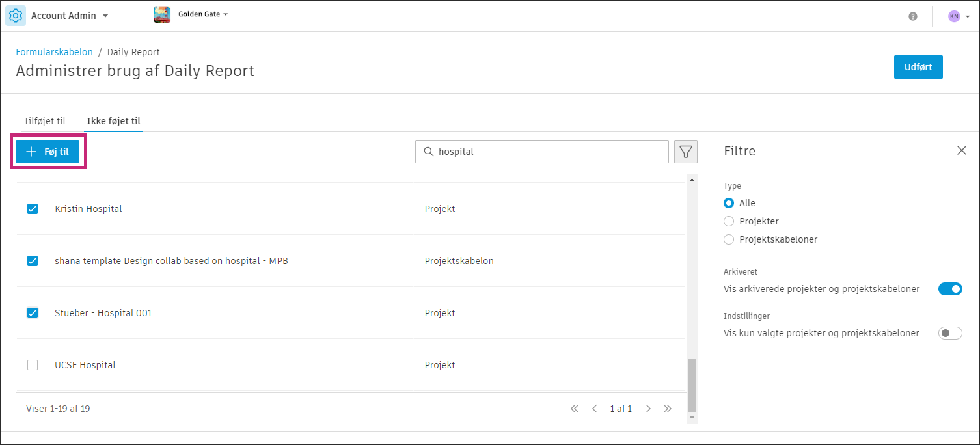Check the UCSF Hospital checkbox

pyautogui.click(x=33, y=365)
